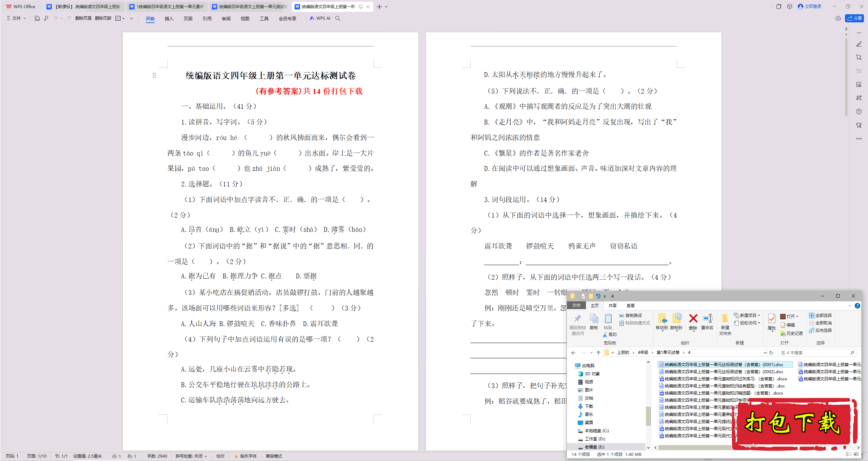Click the undo arrow in WPS toolbar
This screenshot has height=461, width=868.
point(55,18)
